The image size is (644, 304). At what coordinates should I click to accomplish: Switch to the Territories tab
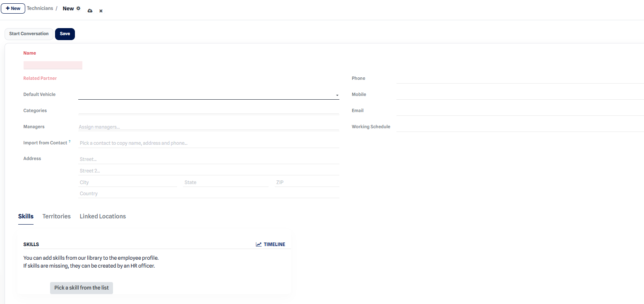point(57,216)
